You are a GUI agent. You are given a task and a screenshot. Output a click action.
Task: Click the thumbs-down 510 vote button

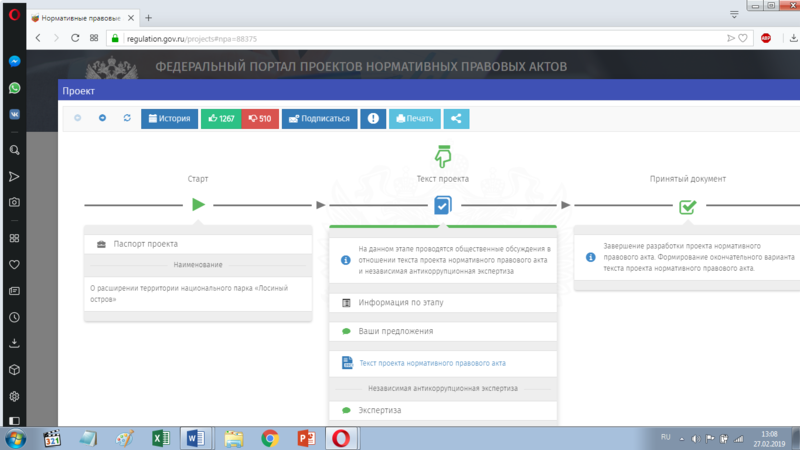click(x=260, y=118)
